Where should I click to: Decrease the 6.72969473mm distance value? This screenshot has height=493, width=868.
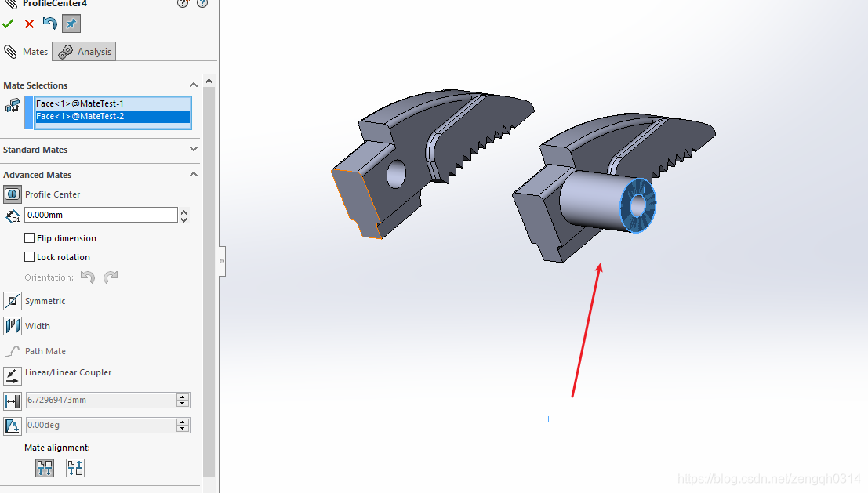tap(183, 404)
